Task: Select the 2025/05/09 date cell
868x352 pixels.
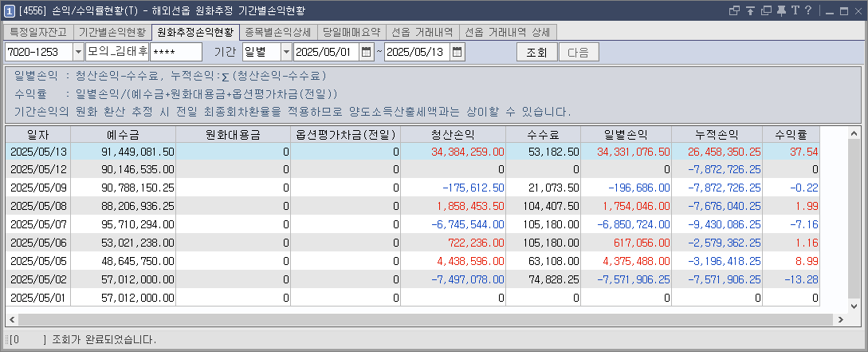Action: click(x=38, y=188)
